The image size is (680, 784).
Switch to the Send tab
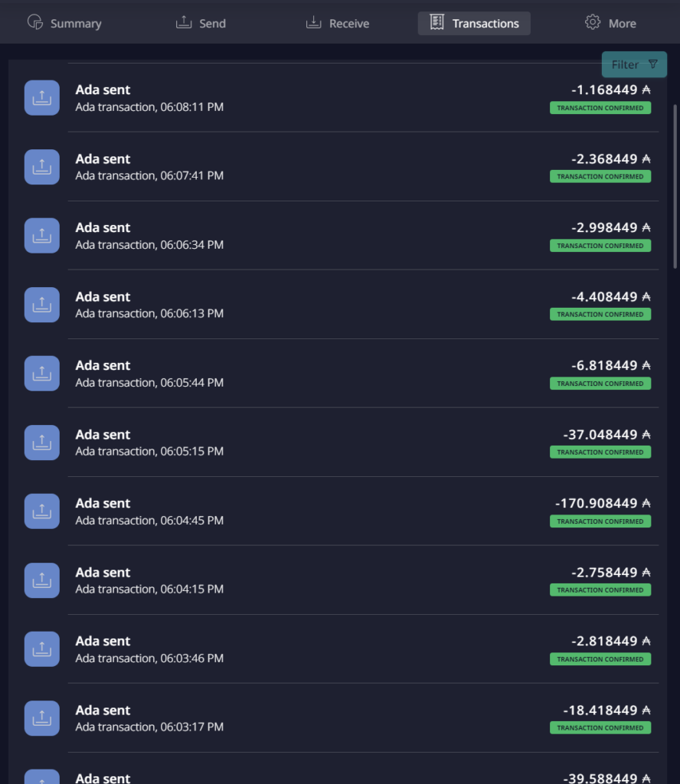[x=201, y=23]
